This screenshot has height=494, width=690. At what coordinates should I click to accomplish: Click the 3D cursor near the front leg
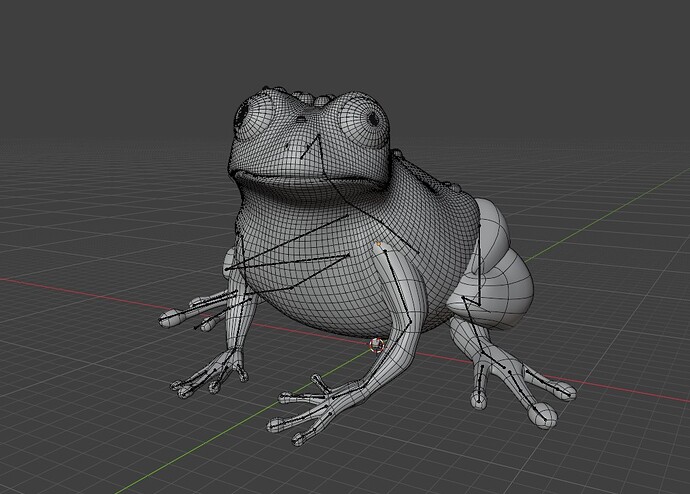click(x=377, y=345)
